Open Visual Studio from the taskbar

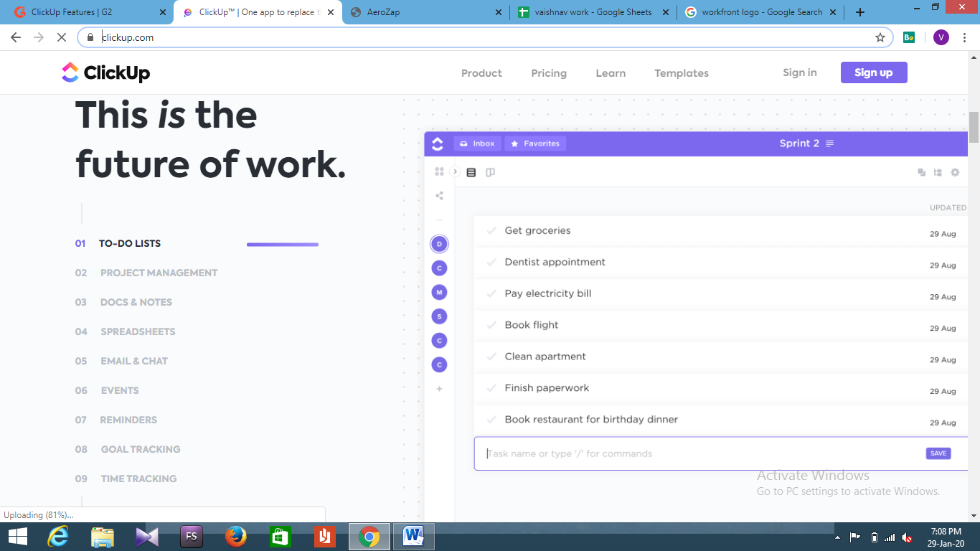click(146, 537)
